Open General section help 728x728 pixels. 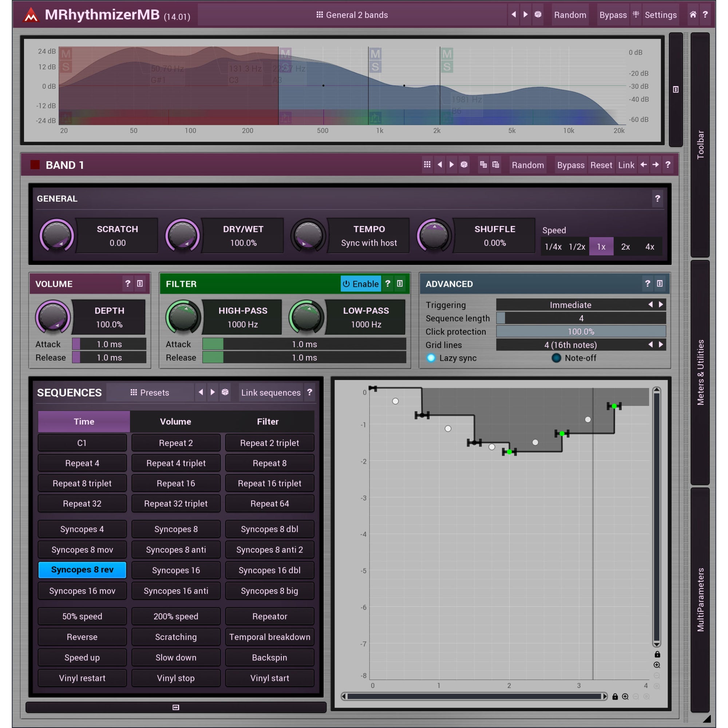(657, 198)
